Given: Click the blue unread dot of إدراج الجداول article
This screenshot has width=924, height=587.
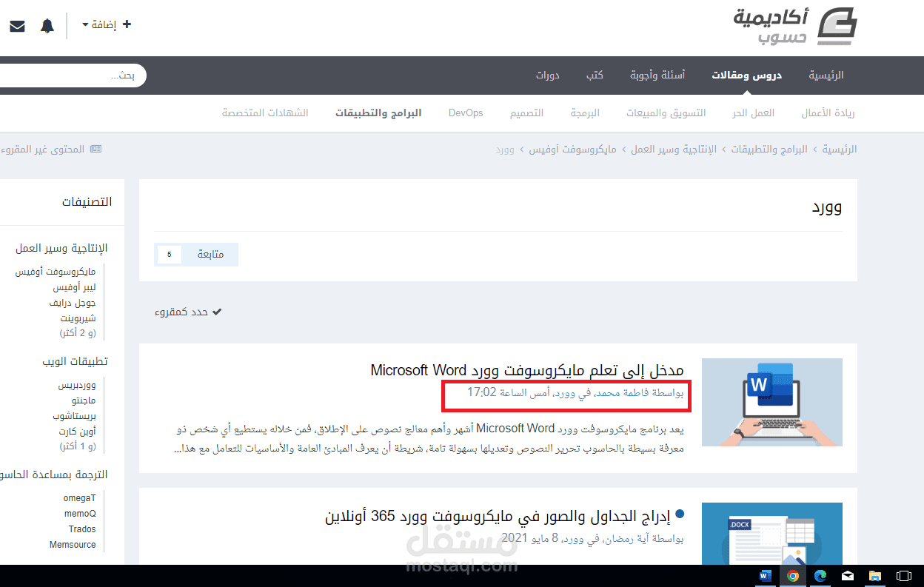Looking at the screenshot, I should (680, 513).
